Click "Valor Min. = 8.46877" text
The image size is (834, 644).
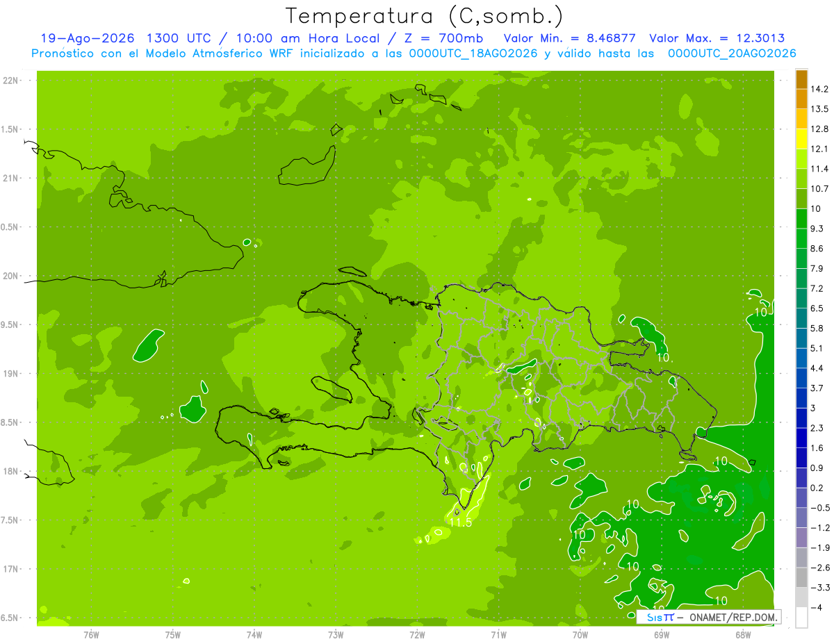[x=570, y=39]
